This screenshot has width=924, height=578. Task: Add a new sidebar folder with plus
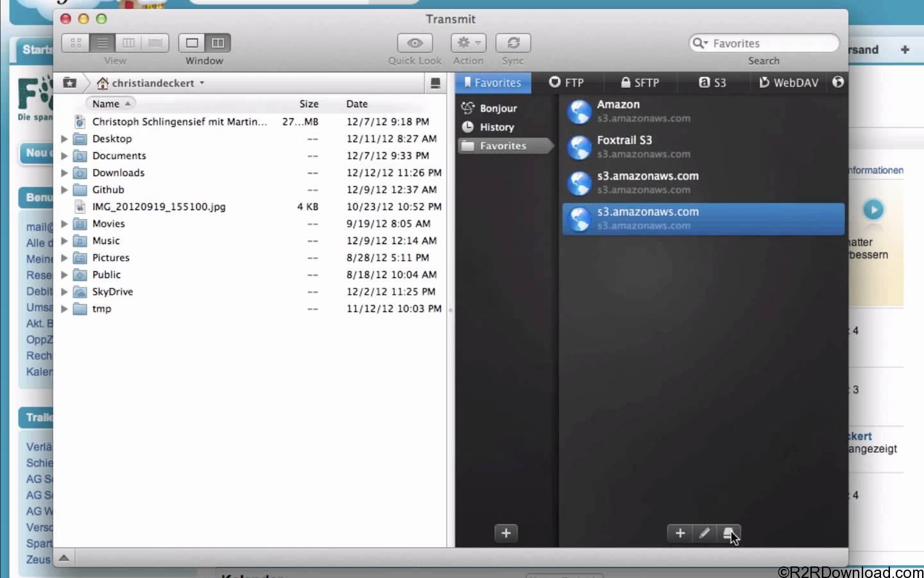click(506, 533)
